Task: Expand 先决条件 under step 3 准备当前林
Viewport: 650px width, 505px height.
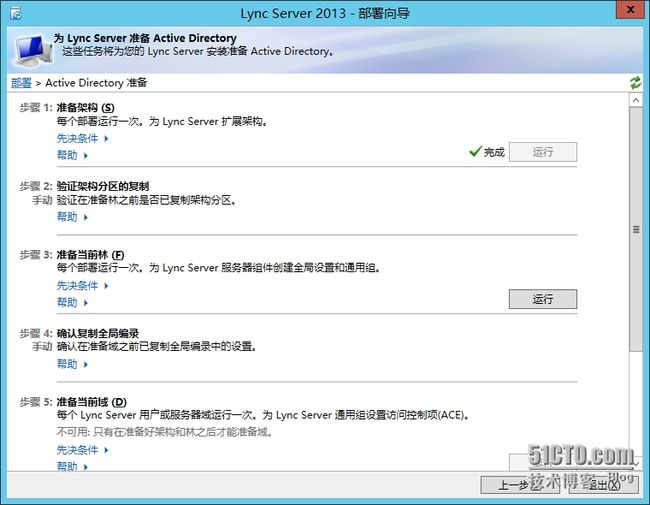Action: 82,286
